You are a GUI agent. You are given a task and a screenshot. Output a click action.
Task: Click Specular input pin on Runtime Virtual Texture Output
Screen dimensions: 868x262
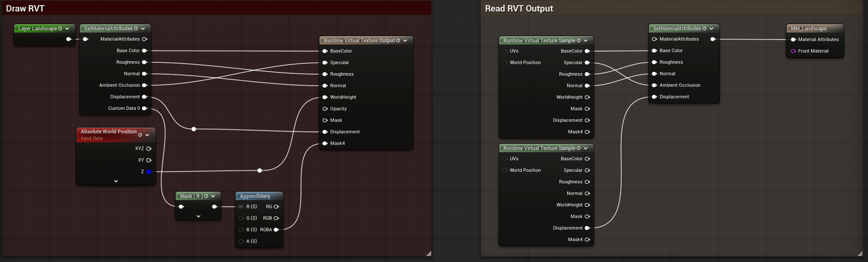tap(325, 63)
